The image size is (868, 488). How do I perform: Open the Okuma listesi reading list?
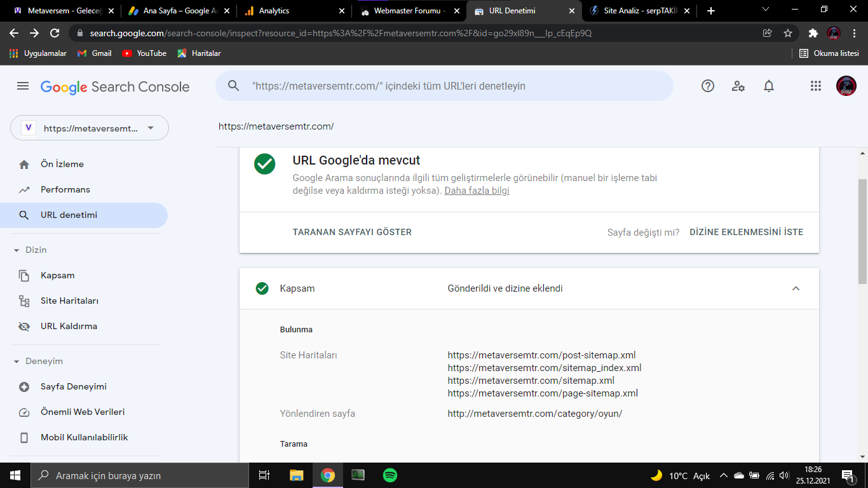[x=829, y=53]
